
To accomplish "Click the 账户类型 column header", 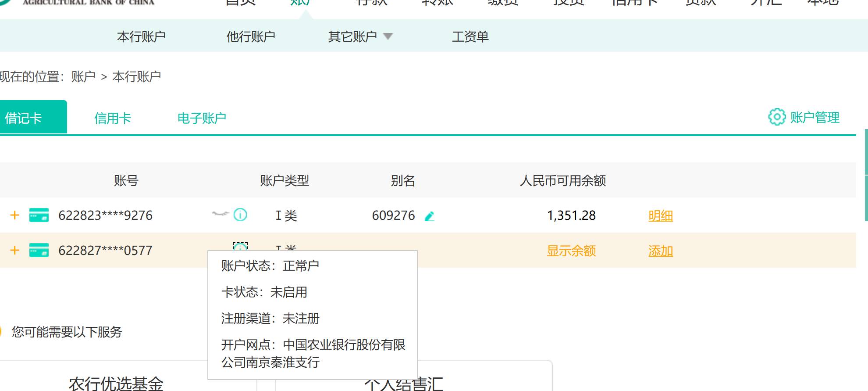I will (285, 180).
